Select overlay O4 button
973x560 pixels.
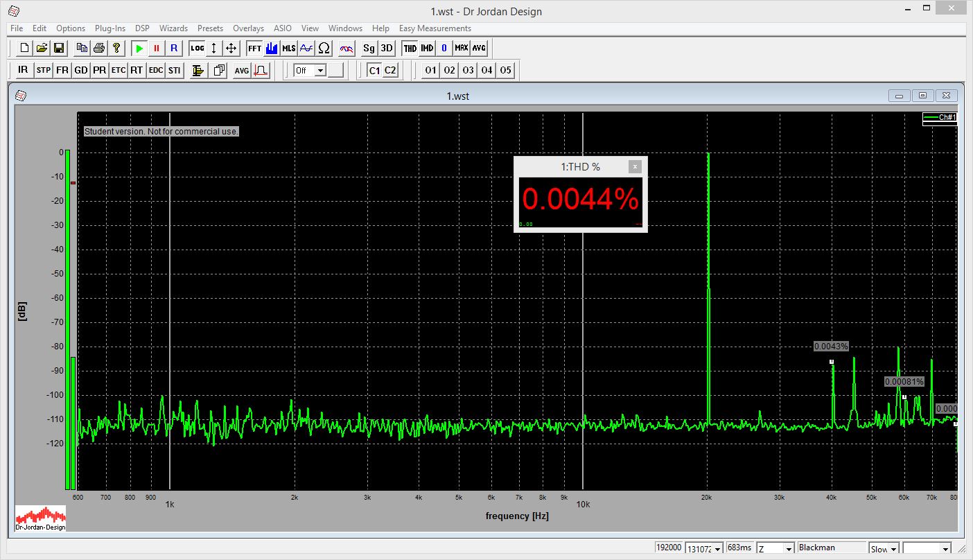tap(487, 70)
